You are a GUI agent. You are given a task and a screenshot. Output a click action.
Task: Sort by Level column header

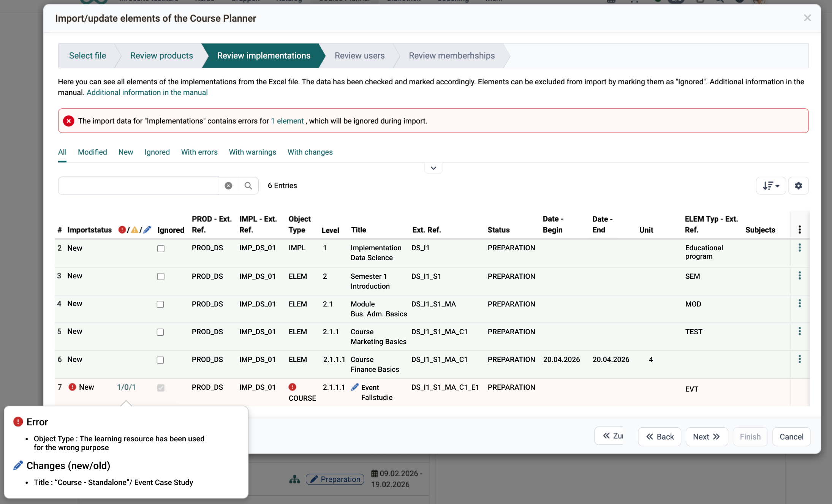pos(330,230)
